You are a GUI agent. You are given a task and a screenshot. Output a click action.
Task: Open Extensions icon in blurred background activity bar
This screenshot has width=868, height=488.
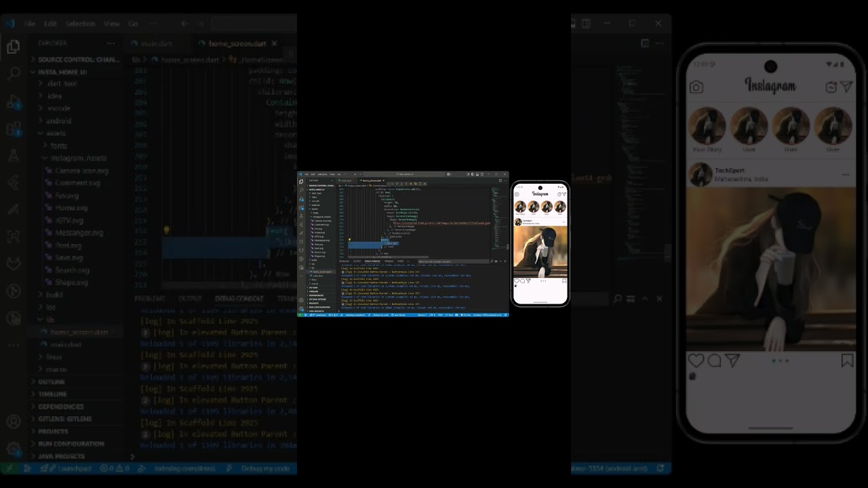tap(13, 129)
